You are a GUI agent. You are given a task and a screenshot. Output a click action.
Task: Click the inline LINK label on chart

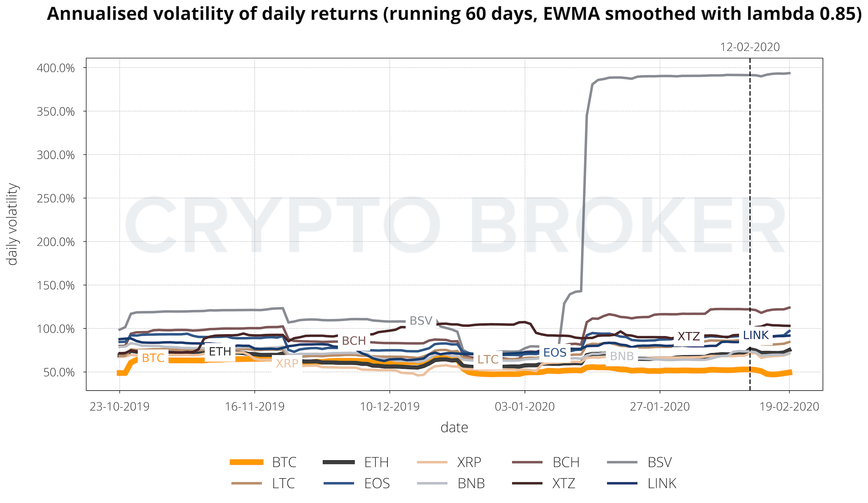pos(756,335)
